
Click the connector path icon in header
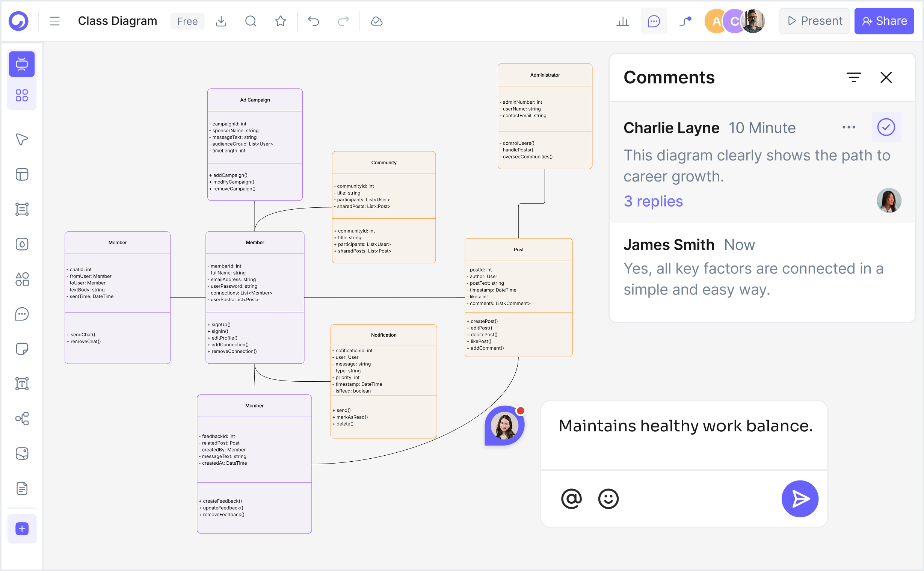(685, 21)
